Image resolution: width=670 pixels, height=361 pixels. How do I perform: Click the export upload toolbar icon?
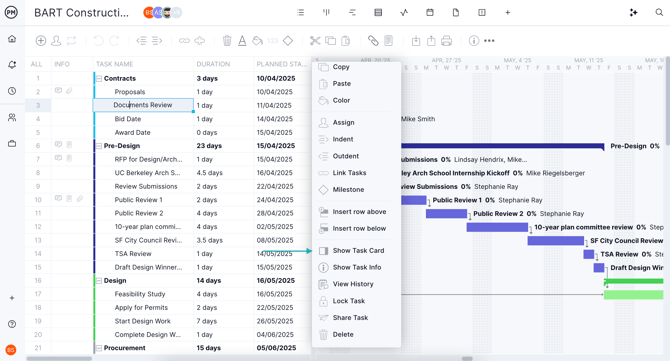click(431, 41)
